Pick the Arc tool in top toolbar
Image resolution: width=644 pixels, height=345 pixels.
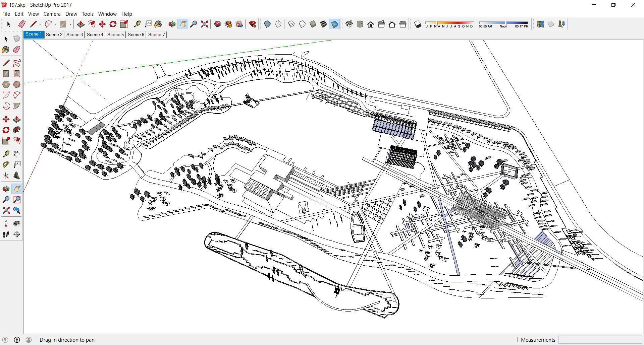pos(48,24)
